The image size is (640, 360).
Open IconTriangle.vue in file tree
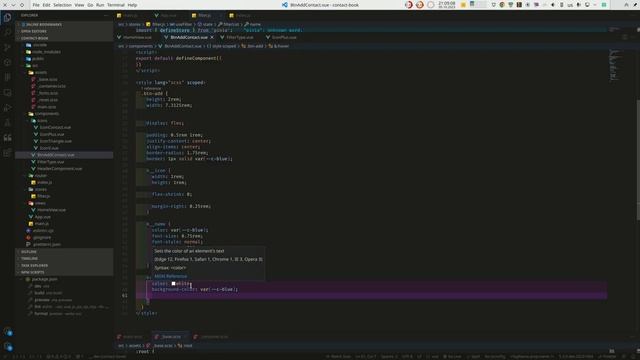[x=64, y=141]
